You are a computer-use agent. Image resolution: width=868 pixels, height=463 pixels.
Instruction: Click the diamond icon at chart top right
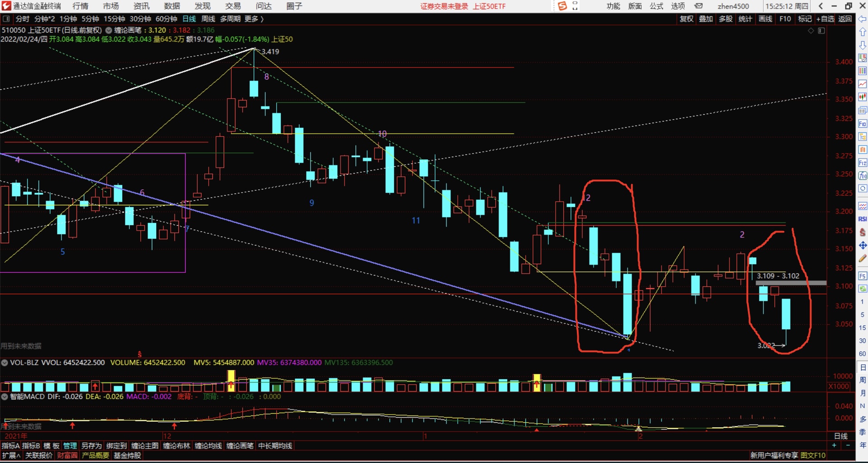[811, 31]
